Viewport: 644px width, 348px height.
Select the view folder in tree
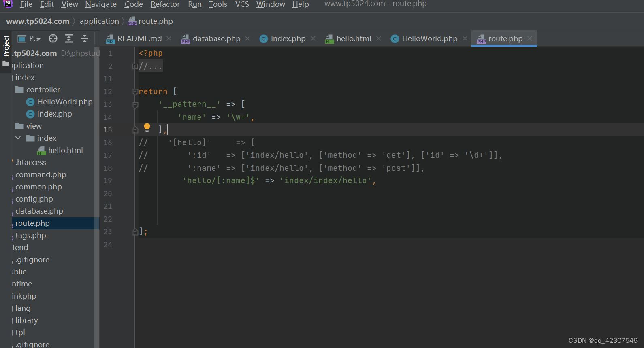pos(34,126)
